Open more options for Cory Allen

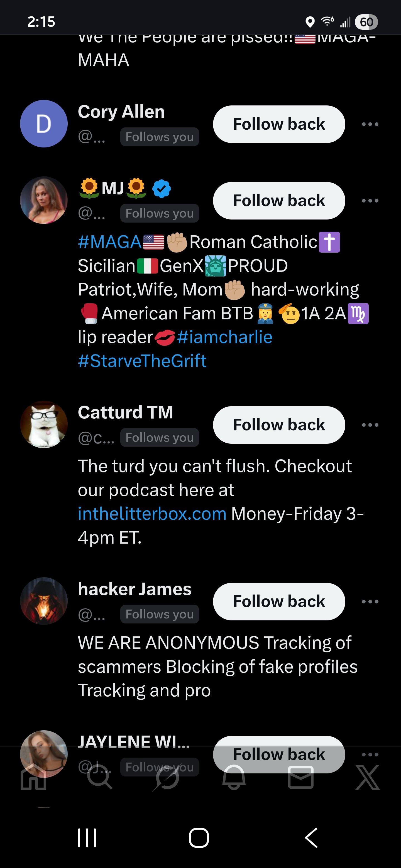tap(370, 124)
